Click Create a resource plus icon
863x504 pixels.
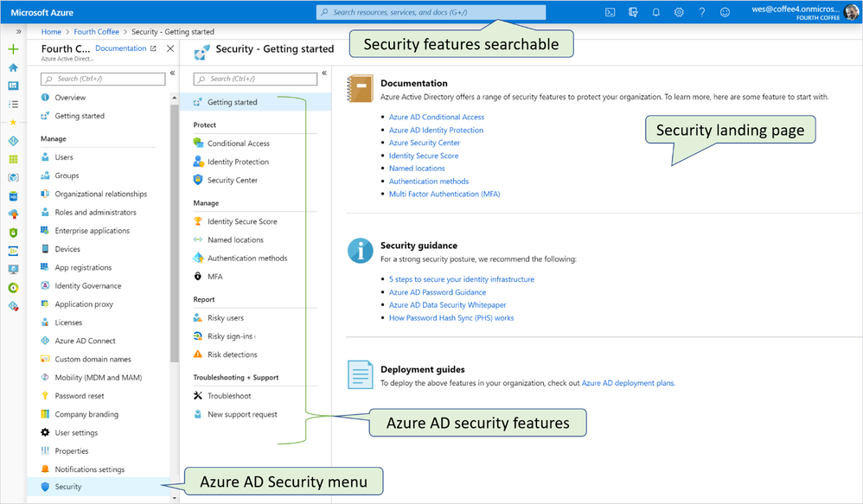tap(13, 49)
